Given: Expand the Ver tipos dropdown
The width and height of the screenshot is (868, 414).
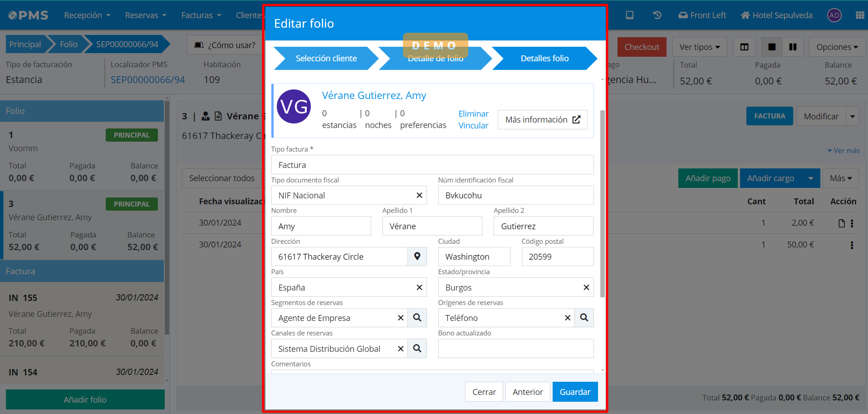Looking at the screenshot, I should (x=699, y=47).
